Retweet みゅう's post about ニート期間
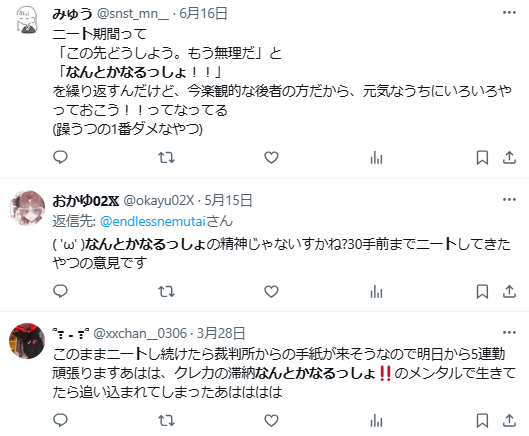This screenshot has width=529, height=436. pyautogui.click(x=166, y=157)
